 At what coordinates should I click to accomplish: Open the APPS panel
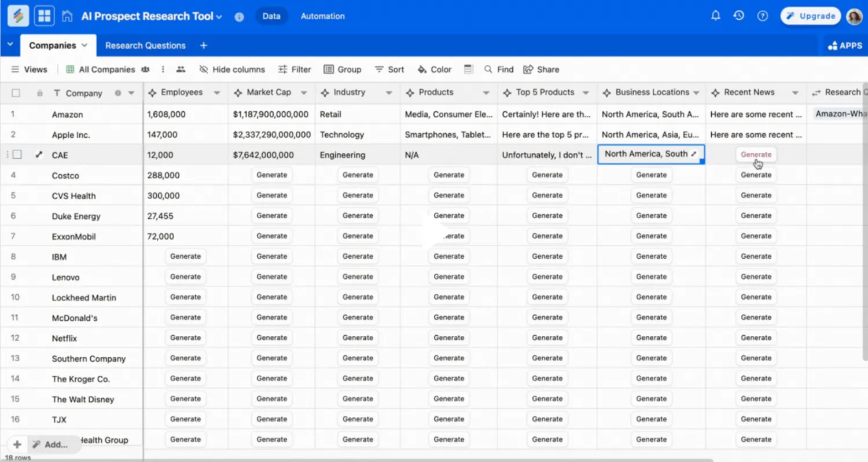pyautogui.click(x=845, y=45)
